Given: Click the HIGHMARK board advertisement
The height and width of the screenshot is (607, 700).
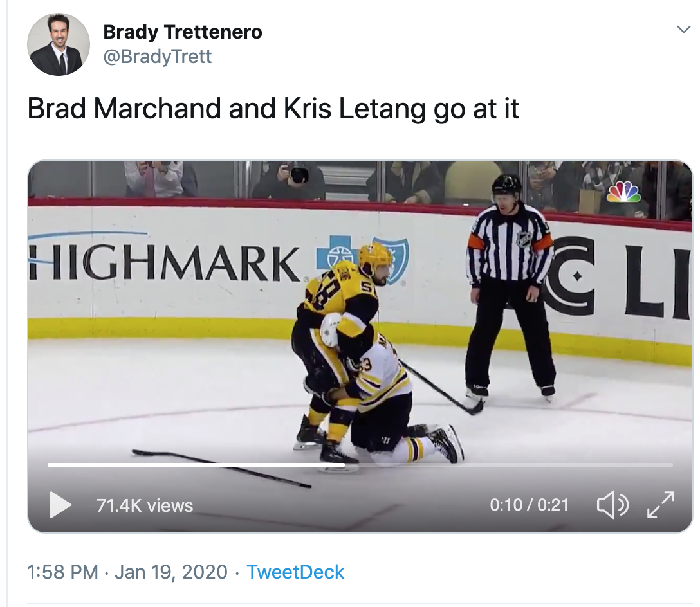Looking at the screenshot, I should [164, 264].
